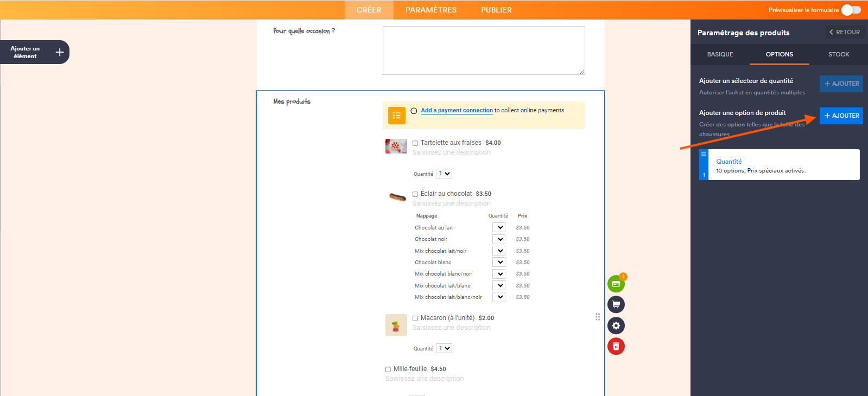The height and width of the screenshot is (396, 868).
Task: Click the Paramétrage des produits title
Action: [x=744, y=33]
